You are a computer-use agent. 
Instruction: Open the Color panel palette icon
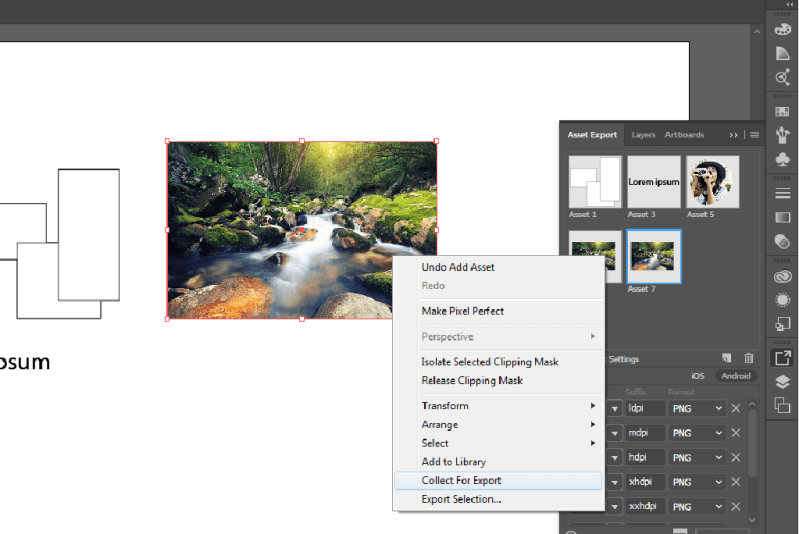[782, 30]
